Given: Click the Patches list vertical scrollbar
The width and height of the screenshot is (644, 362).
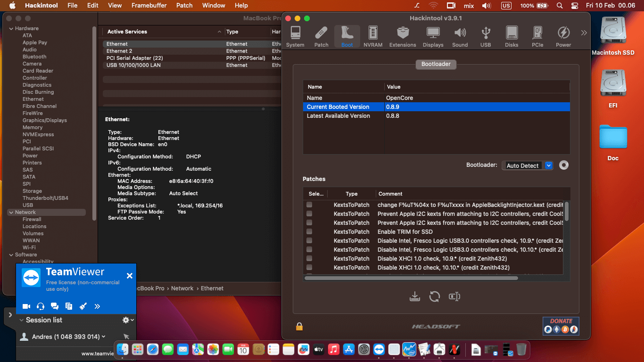Looking at the screenshot, I should pos(567,211).
